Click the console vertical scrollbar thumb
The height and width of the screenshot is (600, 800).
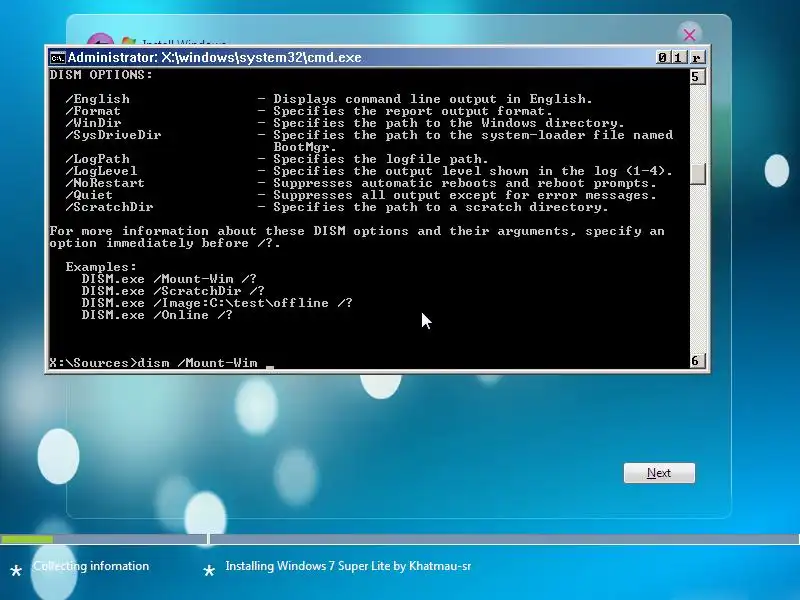click(x=697, y=173)
